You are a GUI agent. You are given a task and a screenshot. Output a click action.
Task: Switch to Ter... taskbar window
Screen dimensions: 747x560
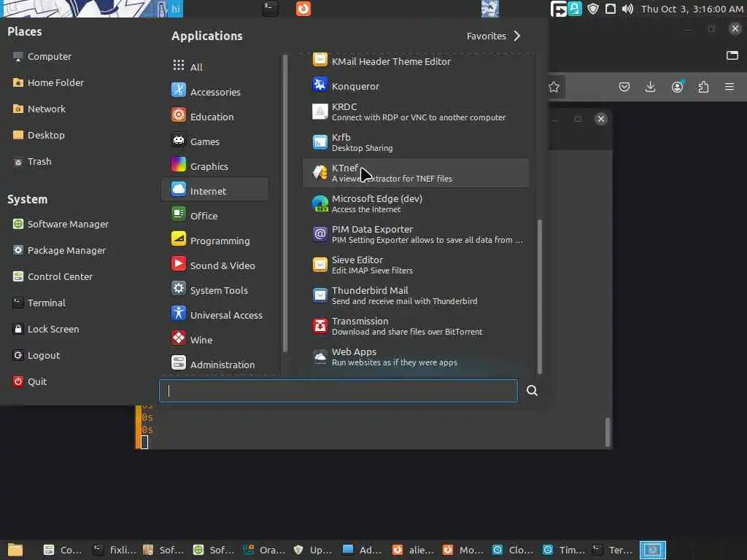[613, 550]
